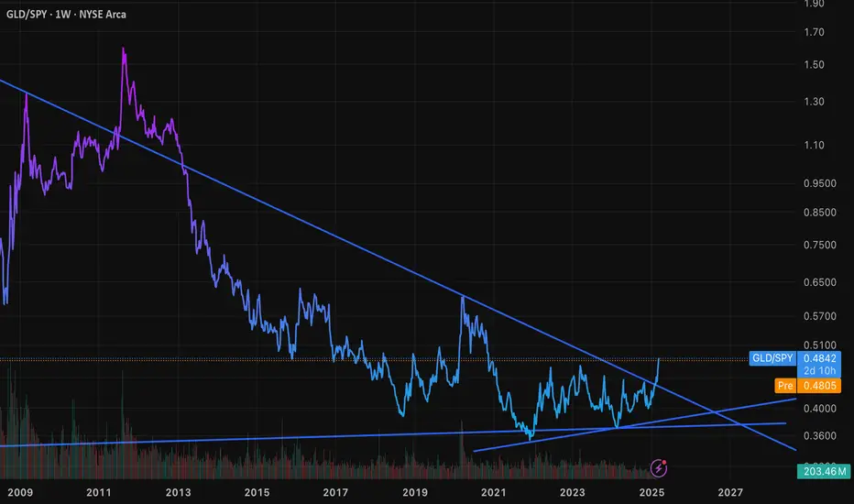Click the 0.5700 price axis label
854x504 pixels.
[x=820, y=316]
